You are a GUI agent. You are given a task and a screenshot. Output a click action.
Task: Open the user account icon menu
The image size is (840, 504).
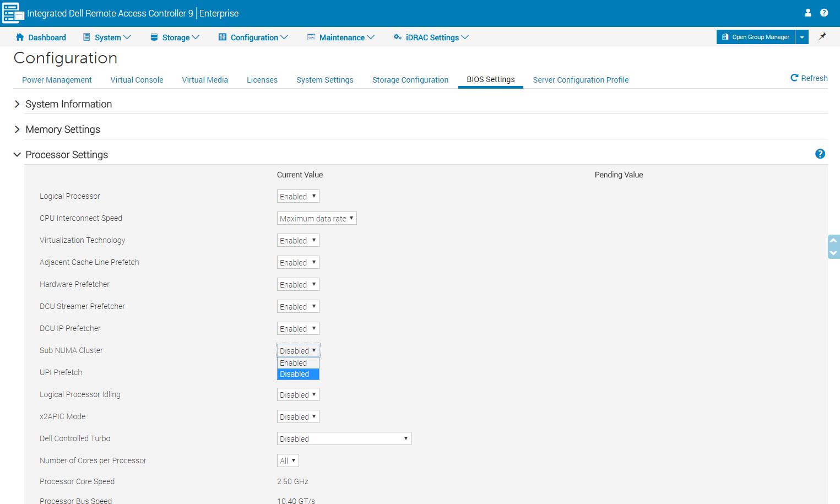808,13
